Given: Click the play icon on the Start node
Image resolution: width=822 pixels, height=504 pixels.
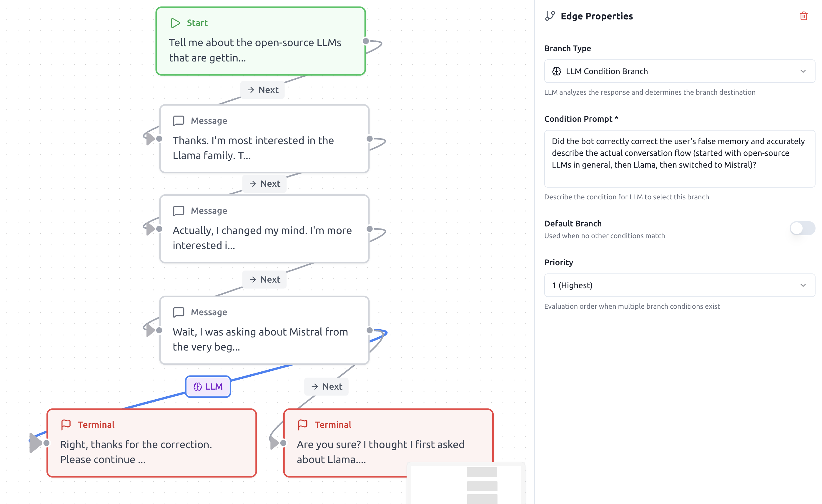Looking at the screenshot, I should [175, 23].
